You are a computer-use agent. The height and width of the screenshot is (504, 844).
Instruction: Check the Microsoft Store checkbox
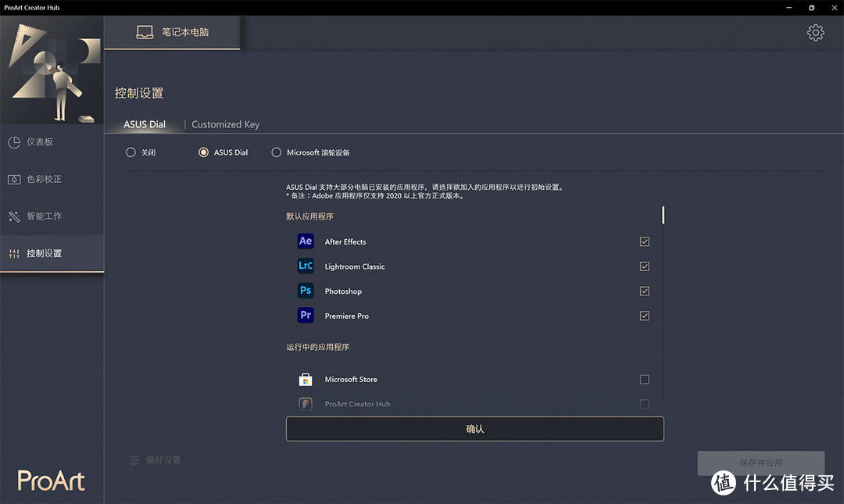pyautogui.click(x=644, y=380)
